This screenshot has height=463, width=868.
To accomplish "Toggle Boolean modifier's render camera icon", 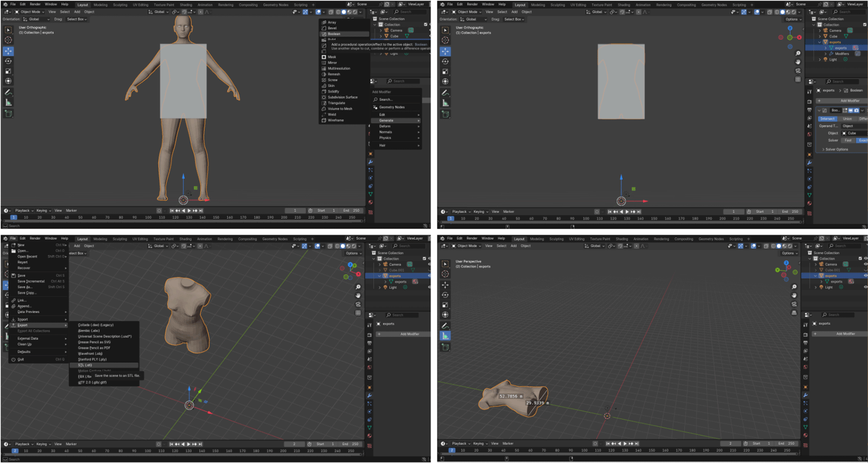I will point(856,110).
